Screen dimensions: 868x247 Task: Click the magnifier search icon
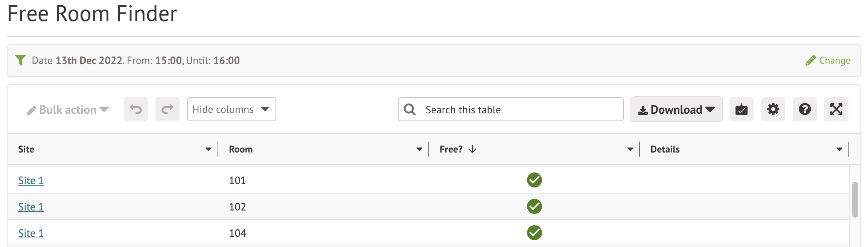[410, 110]
